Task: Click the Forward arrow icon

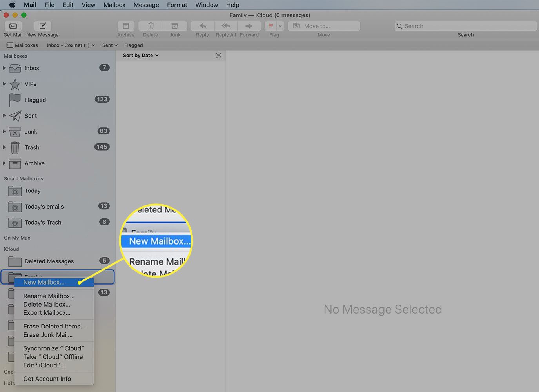Action: (249, 26)
